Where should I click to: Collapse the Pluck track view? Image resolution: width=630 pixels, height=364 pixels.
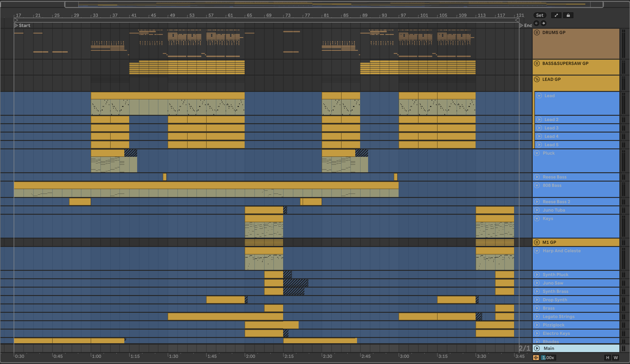click(537, 153)
